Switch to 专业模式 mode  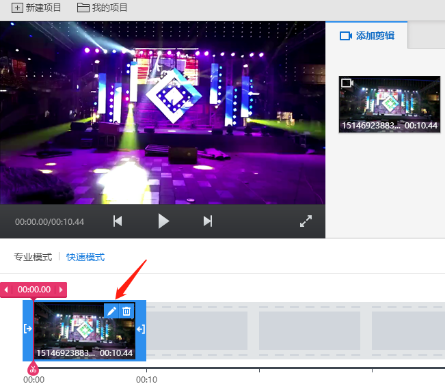(x=33, y=257)
